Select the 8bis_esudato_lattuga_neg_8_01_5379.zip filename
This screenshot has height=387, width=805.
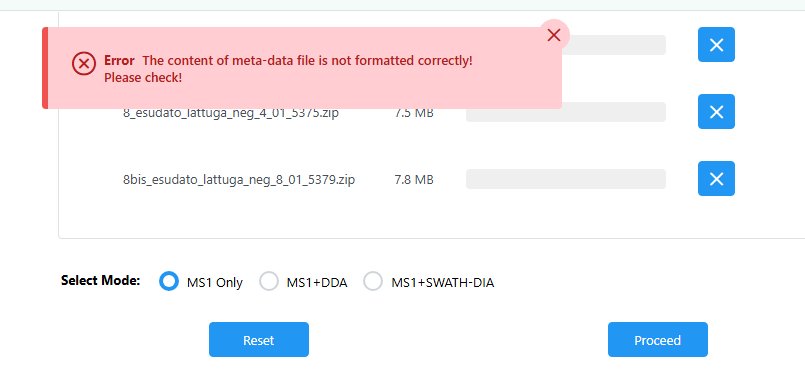[239, 180]
